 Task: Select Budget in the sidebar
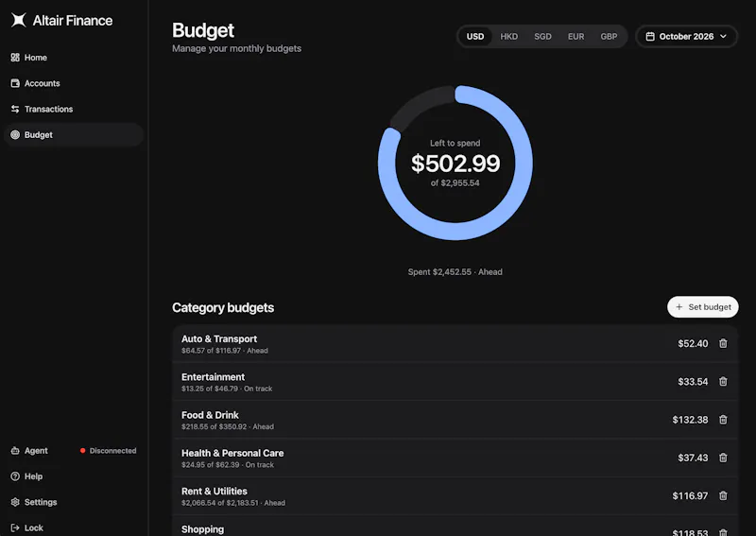pyautogui.click(x=74, y=135)
